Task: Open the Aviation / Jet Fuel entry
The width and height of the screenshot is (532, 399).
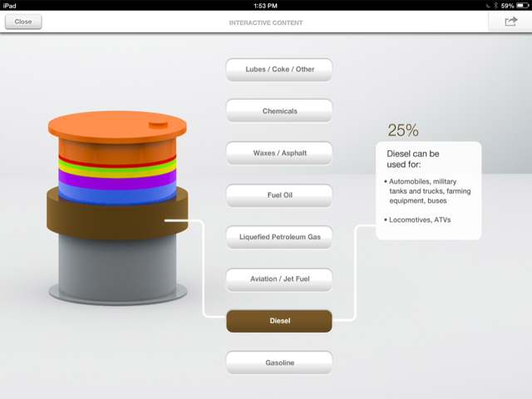Action: pos(279,279)
